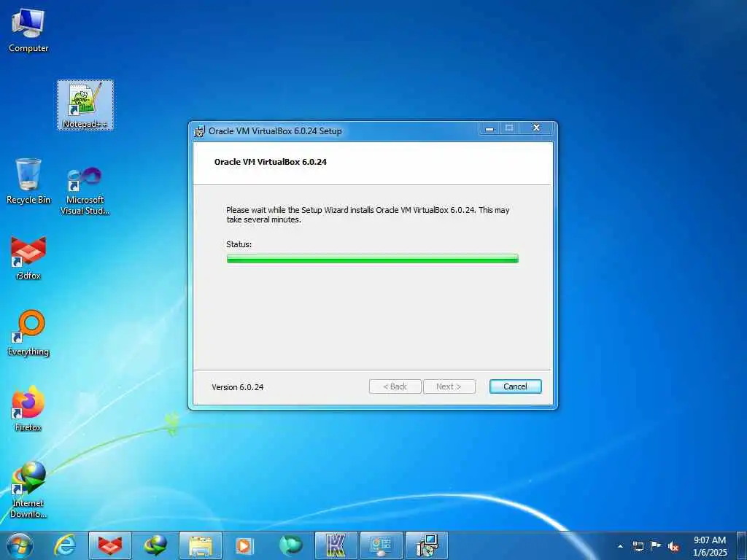Screen dimensions: 747x560
Task: Open the Action Center flag icon
Action: point(656,545)
